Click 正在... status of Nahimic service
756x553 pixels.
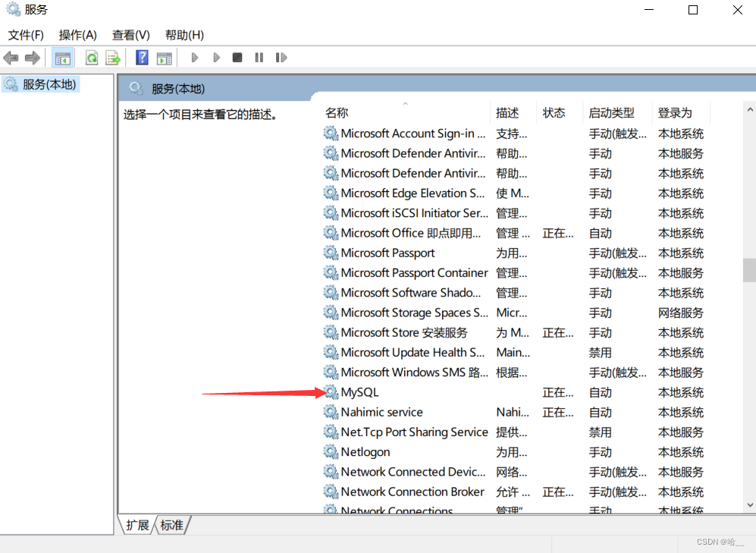coord(558,413)
